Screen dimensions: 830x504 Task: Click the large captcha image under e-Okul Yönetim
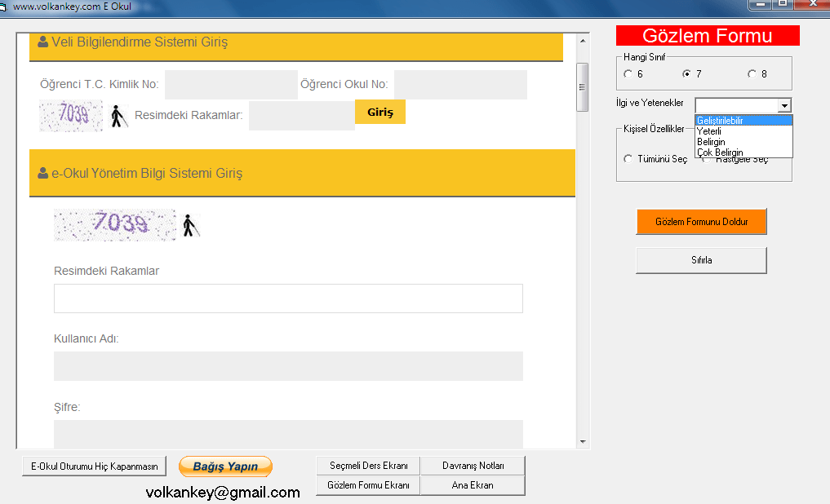tap(115, 224)
